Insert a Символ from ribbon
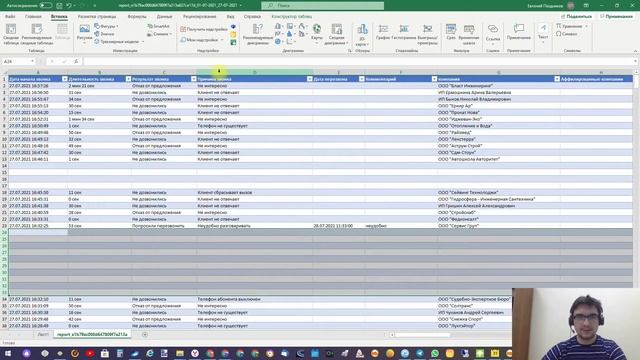This screenshot has height=360, width=640. (x=567, y=34)
